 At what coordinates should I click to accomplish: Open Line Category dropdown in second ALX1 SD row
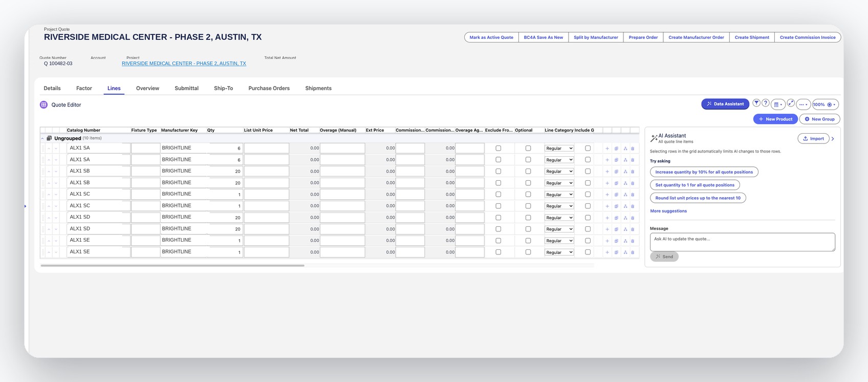(559, 229)
